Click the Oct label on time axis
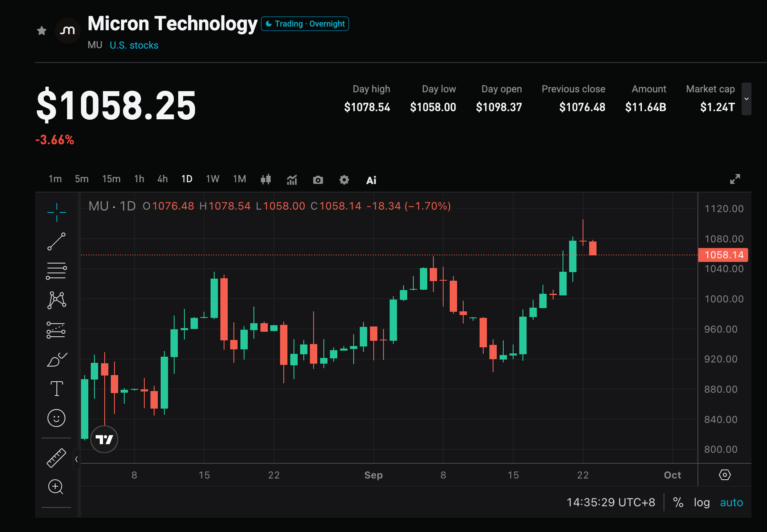The height and width of the screenshot is (532, 767). [x=673, y=475]
